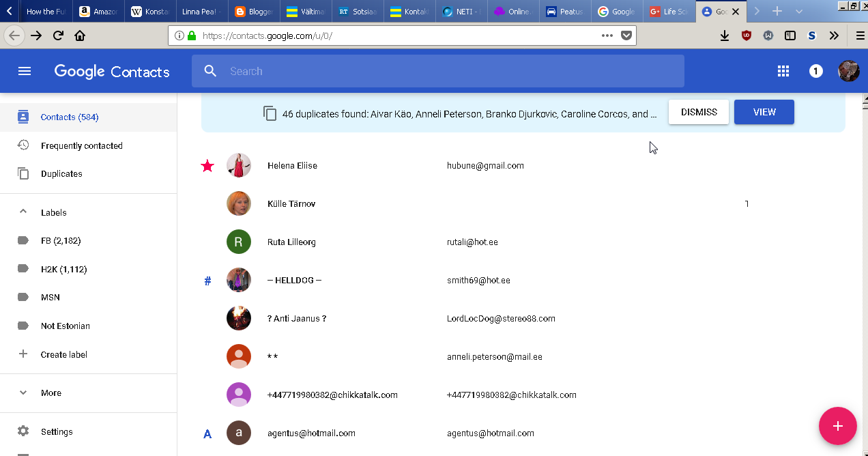Click email LordLocDog@stereo88.com

[501, 318]
